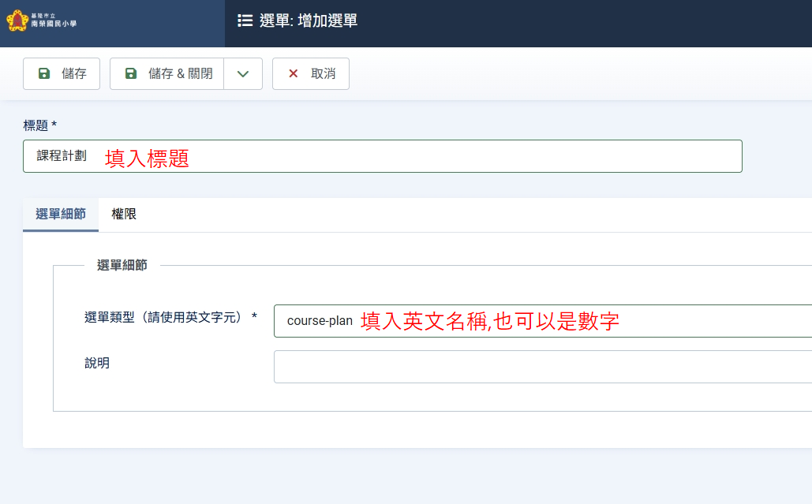The image size is (812, 504).
Task: Click the 說明 field label
Action: (97, 363)
